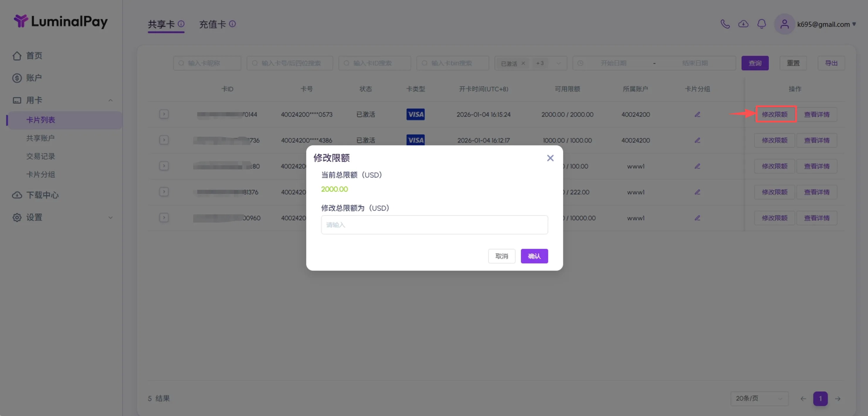Screen dimensions: 868x416
Task: Edit card group for card 0573
Action: 697,115
